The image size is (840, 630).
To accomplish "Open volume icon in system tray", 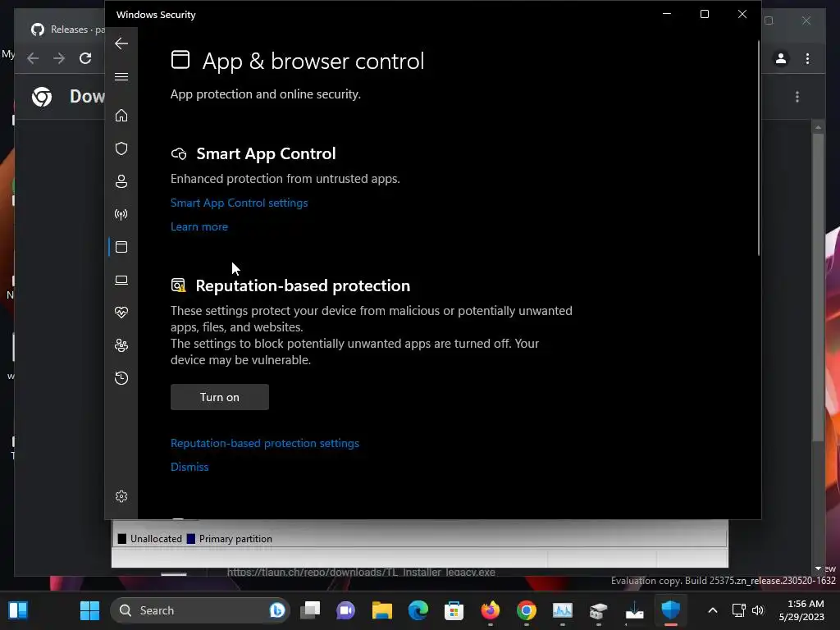I will coord(758,610).
